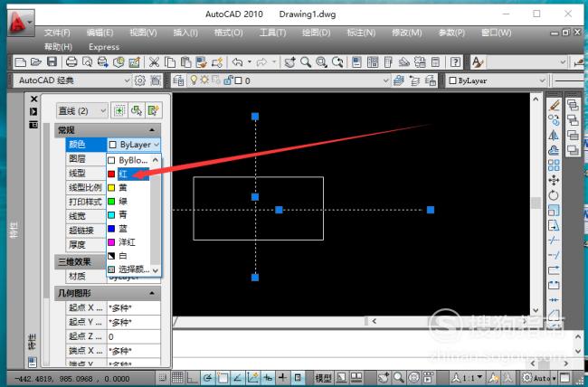Open the 格式(O) menu
The width and height of the screenshot is (588, 387).
point(228,33)
